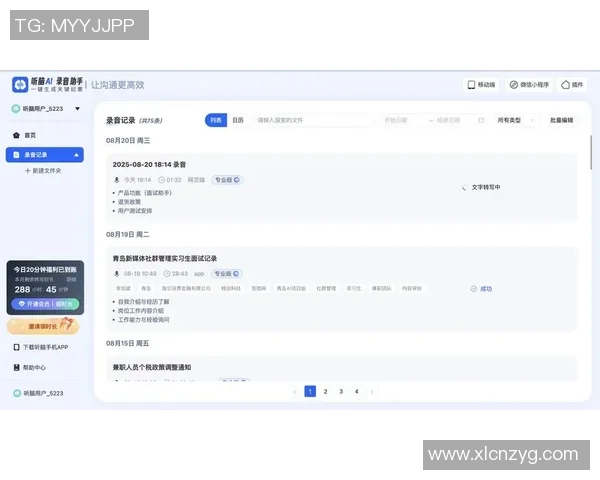Open the 插件 plugin button
Viewport: 600px width, 480px height.
572,85
